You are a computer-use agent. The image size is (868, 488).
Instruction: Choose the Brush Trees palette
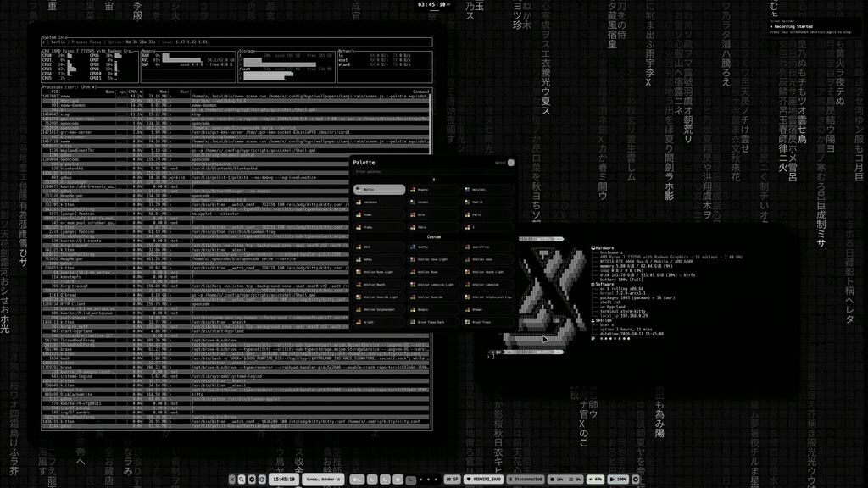487,322
